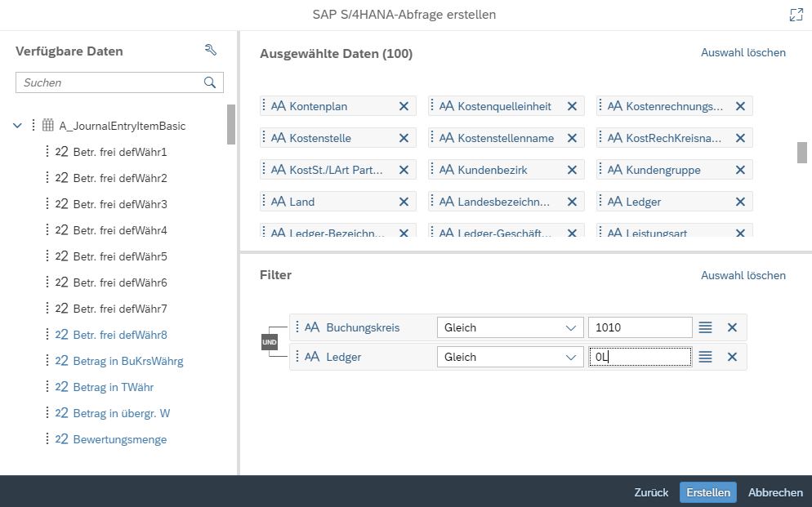
Task: Click the Buchungskreis value field 1010
Action: 640,327
